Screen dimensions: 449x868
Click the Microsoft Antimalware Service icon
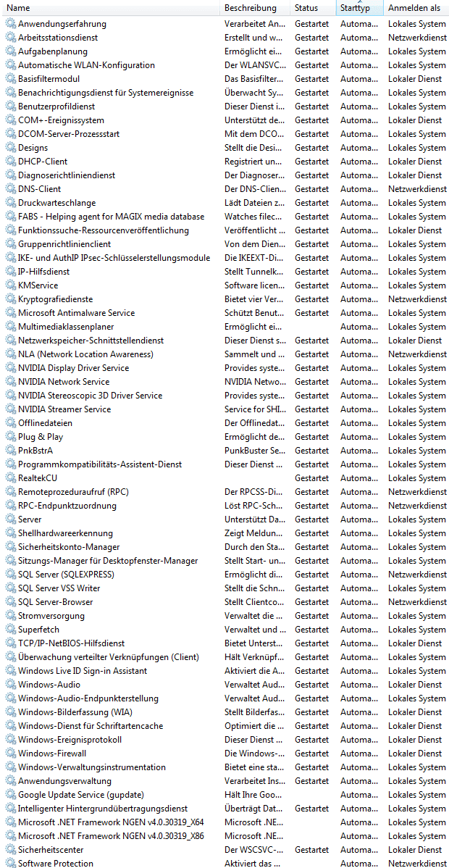(11, 313)
